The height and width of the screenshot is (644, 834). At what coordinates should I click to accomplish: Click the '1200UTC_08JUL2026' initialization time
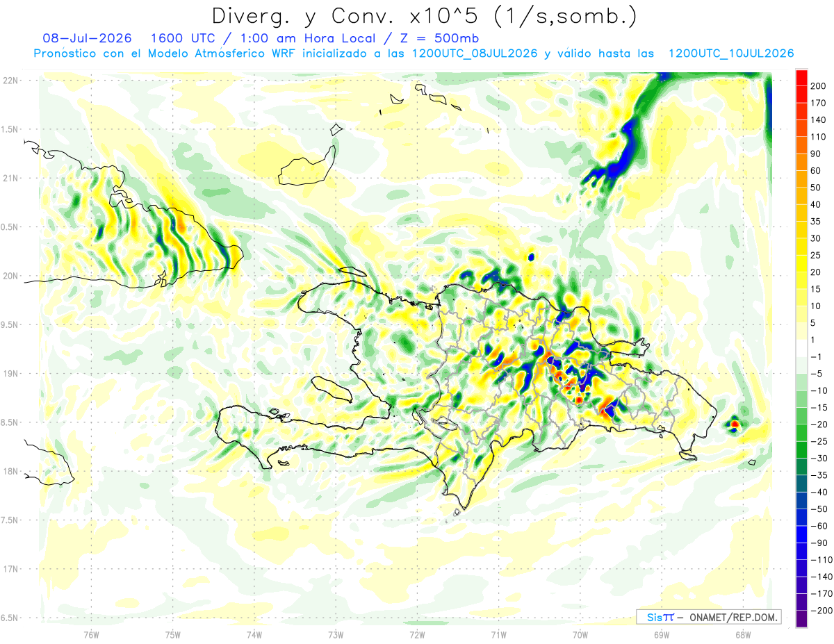[475, 53]
